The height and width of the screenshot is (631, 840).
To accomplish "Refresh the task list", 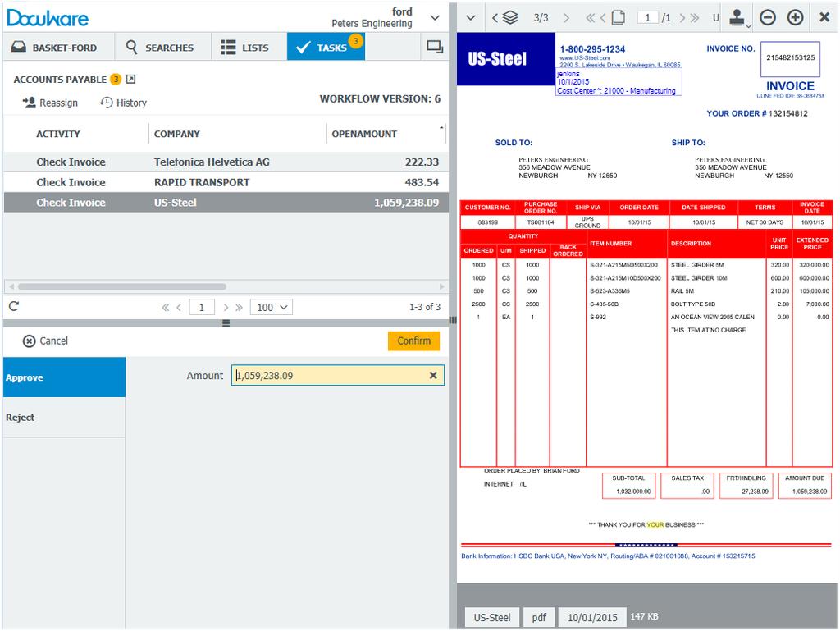I will (14, 306).
